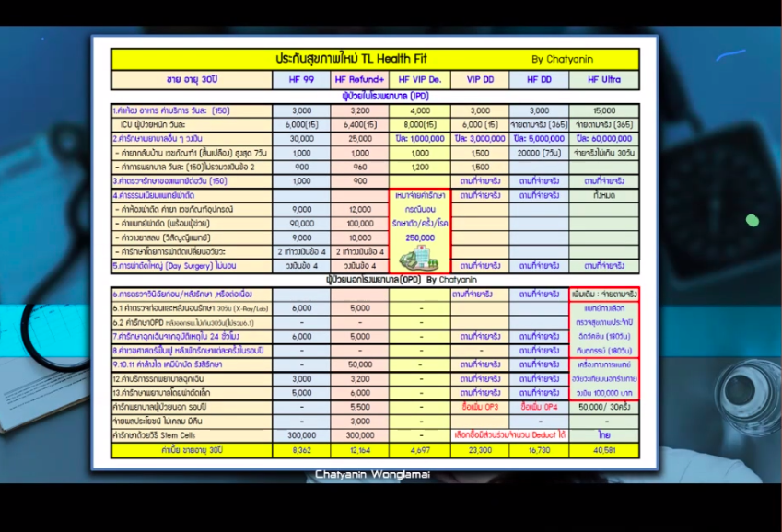The width and height of the screenshot is (782, 532).
Task: Click the 'Chatyanin Wonglamai' caption below the table
Action: tap(372, 475)
